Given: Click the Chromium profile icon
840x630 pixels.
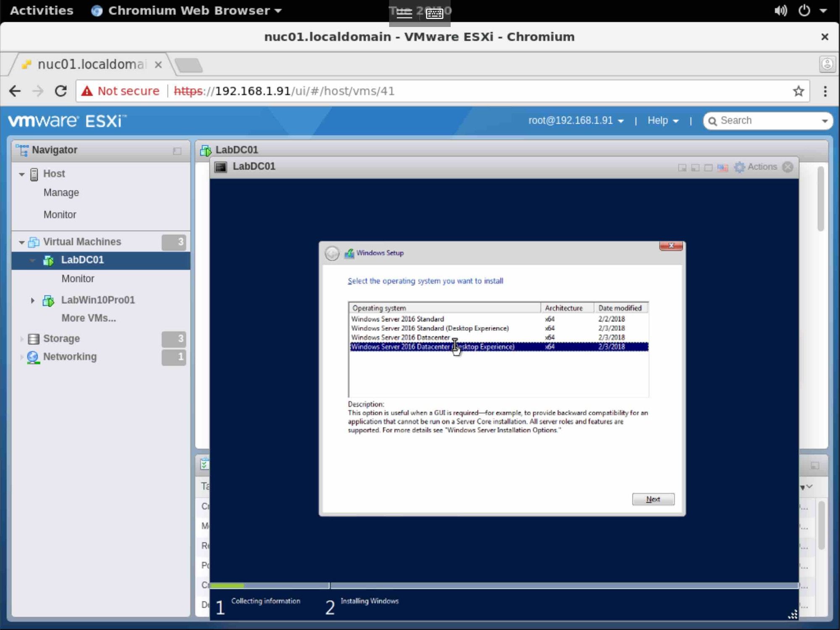Looking at the screenshot, I should point(827,64).
